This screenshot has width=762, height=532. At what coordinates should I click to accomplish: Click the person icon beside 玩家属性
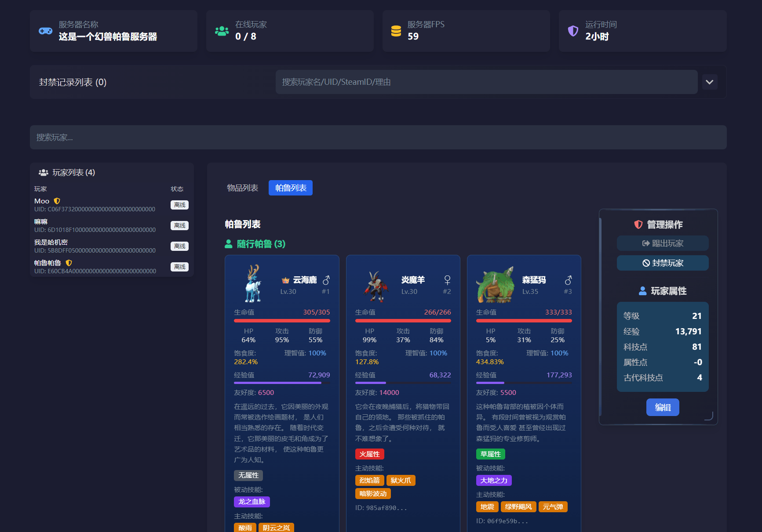pos(642,290)
